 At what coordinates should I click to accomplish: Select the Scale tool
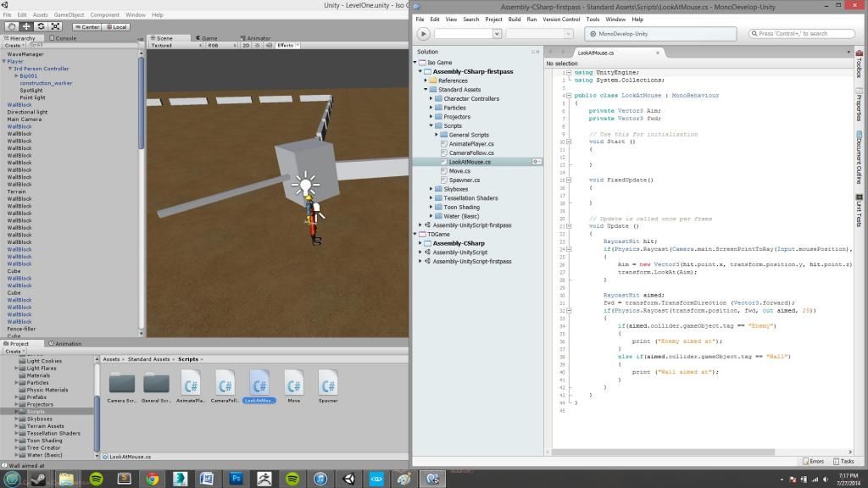[54, 26]
